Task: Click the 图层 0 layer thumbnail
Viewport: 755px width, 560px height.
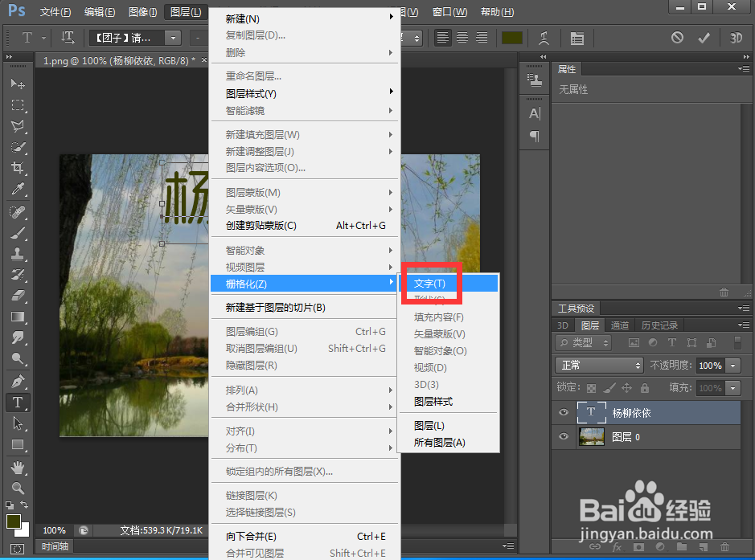Action: (x=591, y=436)
